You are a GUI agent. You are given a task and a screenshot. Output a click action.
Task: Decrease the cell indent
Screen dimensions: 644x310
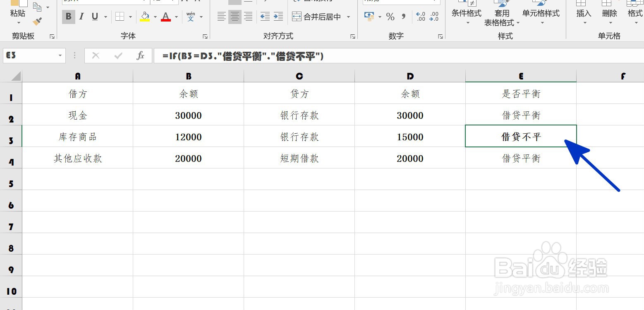pos(265,17)
